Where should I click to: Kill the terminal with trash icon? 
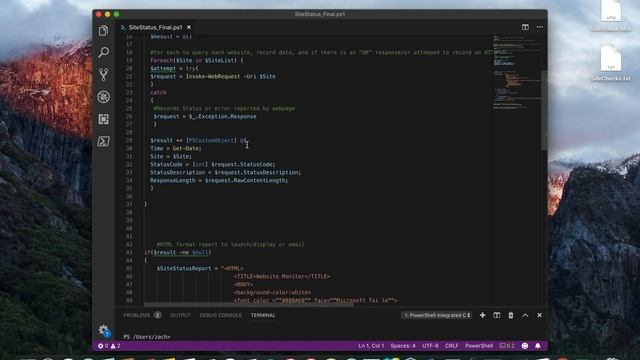511,315
